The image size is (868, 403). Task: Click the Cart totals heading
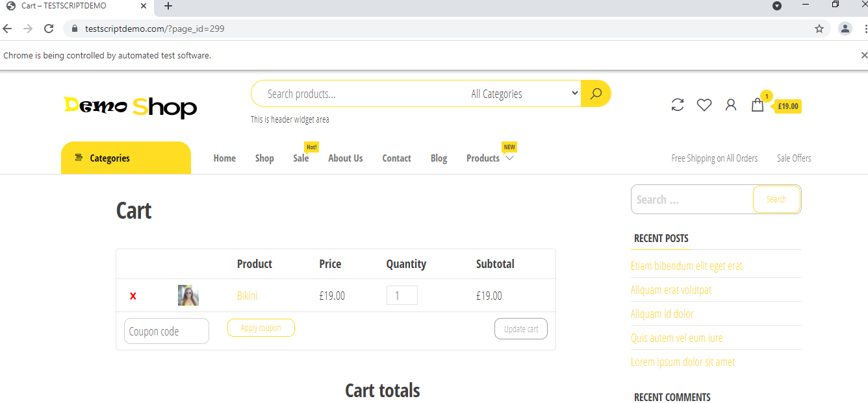click(383, 391)
